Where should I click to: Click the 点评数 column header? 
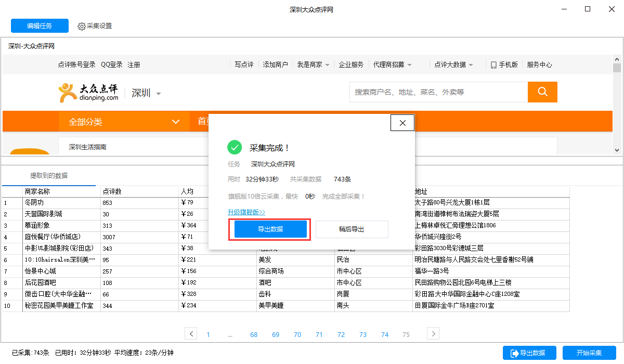139,191
